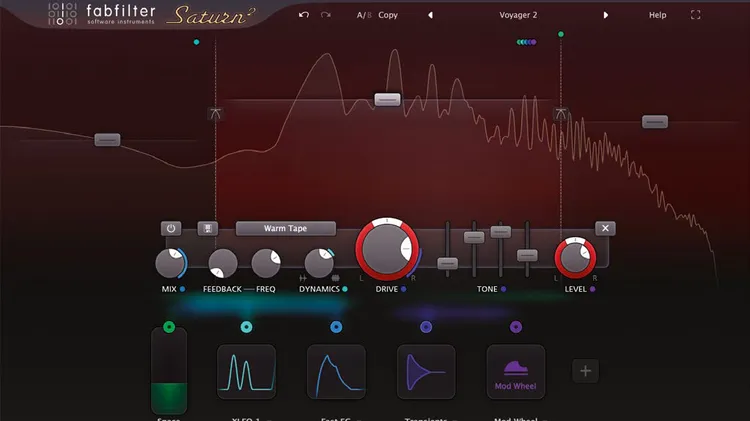Click the Level knob
Screen dimensions: 750x421
[575, 258]
